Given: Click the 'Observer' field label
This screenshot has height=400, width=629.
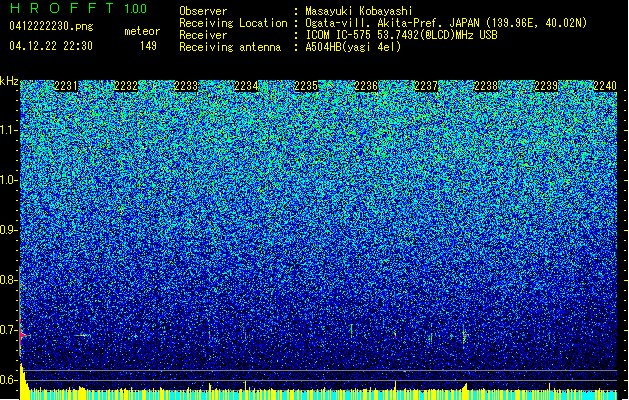Looking at the screenshot, I should [x=203, y=11].
